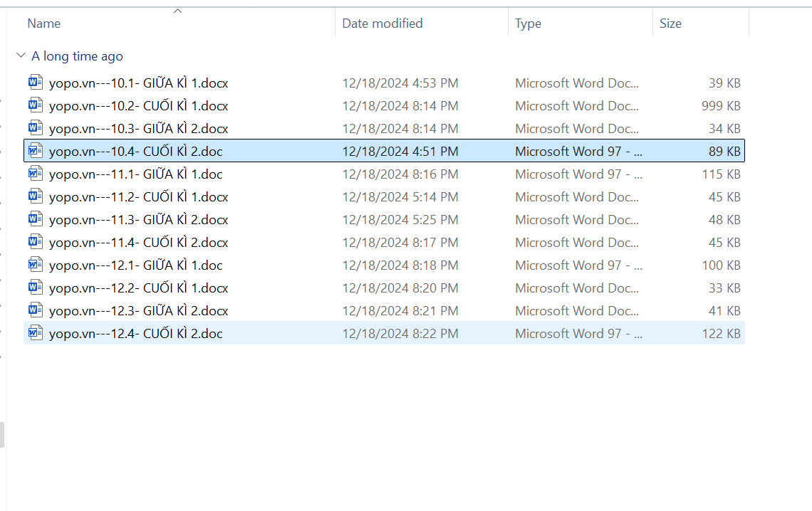Sort files by Type column header
The image size is (812, 511).
coord(528,23)
